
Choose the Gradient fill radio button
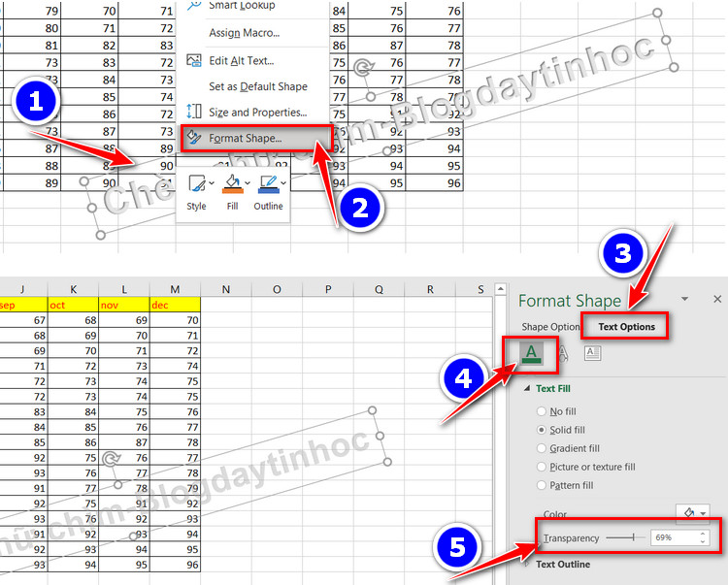coord(542,448)
